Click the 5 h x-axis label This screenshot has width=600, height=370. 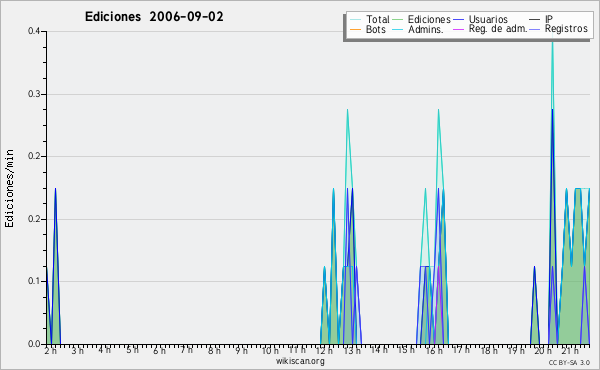tap(132, 350)
